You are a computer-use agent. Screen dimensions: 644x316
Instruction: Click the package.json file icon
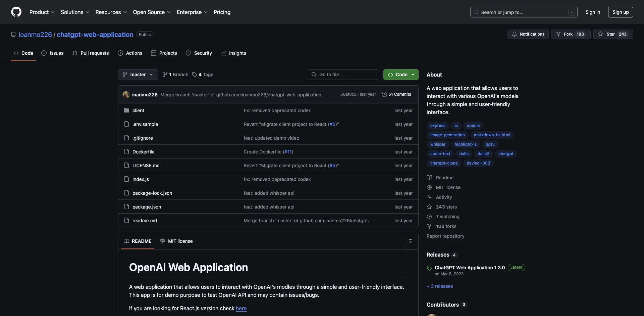point(126,207)
